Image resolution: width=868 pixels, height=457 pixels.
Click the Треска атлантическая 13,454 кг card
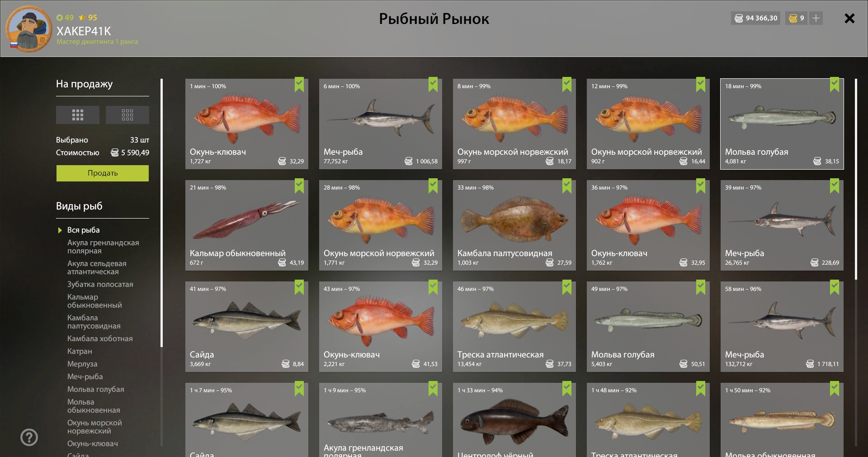click(x=514, y=327)
